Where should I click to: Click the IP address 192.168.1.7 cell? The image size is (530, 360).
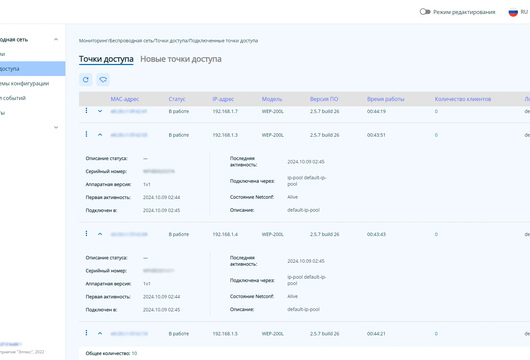pyautogui.click(x=225, y=111)
